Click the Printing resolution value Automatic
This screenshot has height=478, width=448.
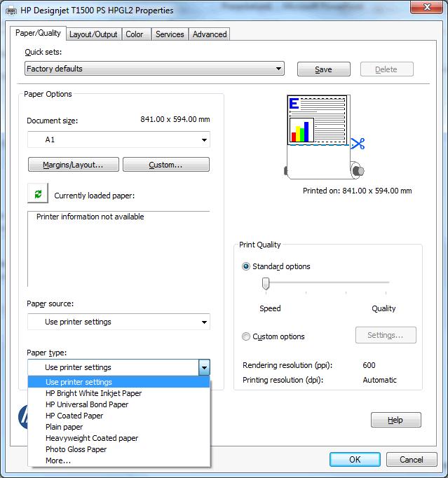[x=380, y=380]
